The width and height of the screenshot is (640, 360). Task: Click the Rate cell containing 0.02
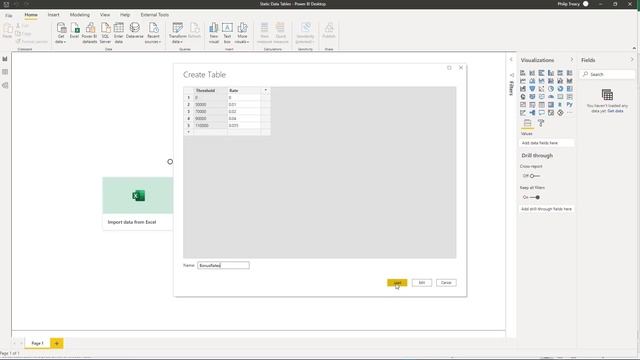click(x=243, y=111)
